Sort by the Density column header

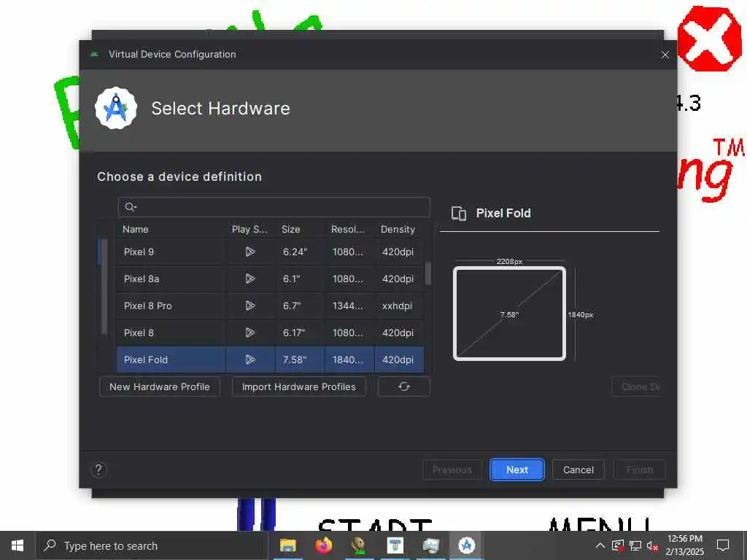pyautogui.click(x=399, y=229)
